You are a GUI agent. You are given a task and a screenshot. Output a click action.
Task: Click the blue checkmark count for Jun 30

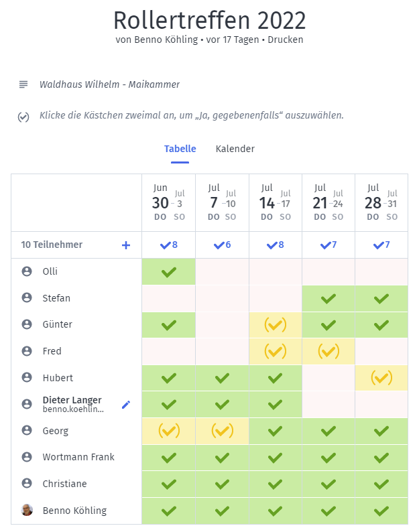(169, 245)
